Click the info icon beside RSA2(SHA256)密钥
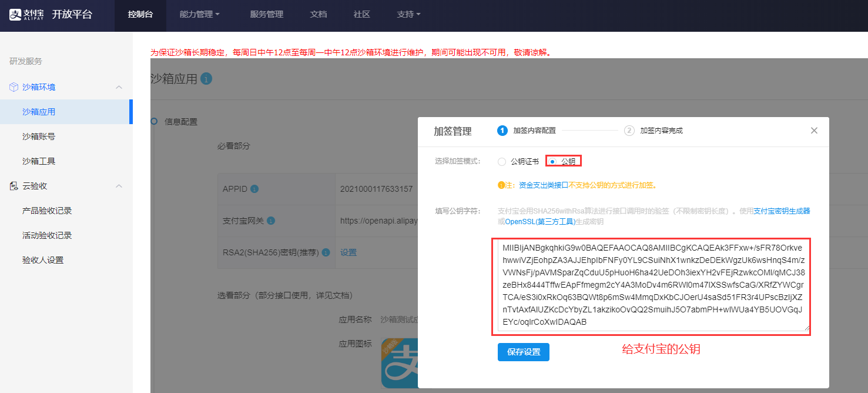The height and width of the screenshot is (393, 868). [326, 252]
